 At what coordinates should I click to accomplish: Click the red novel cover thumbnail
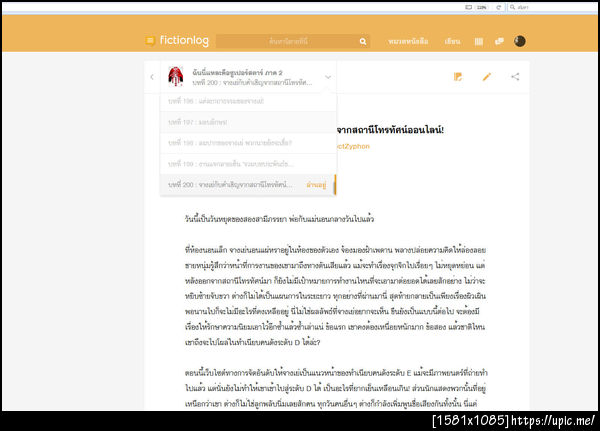click(176, 76)
